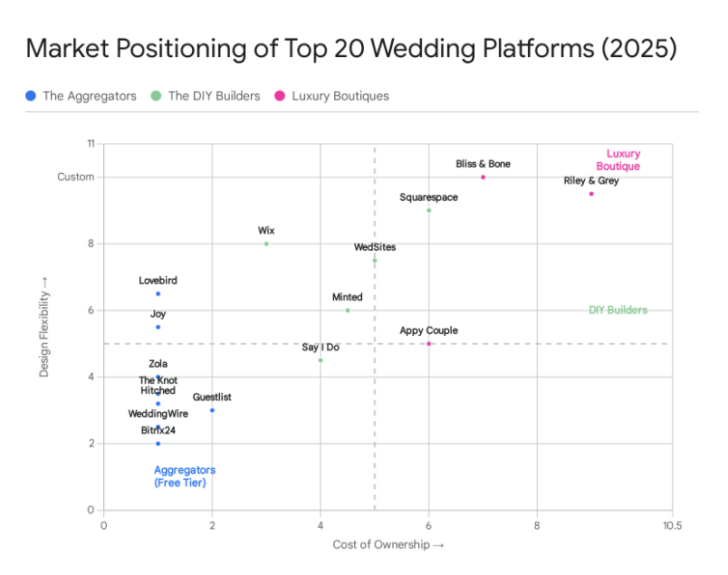Click the Squarespace data point
This screenshot has width=728, height=575.
(428, 210)
